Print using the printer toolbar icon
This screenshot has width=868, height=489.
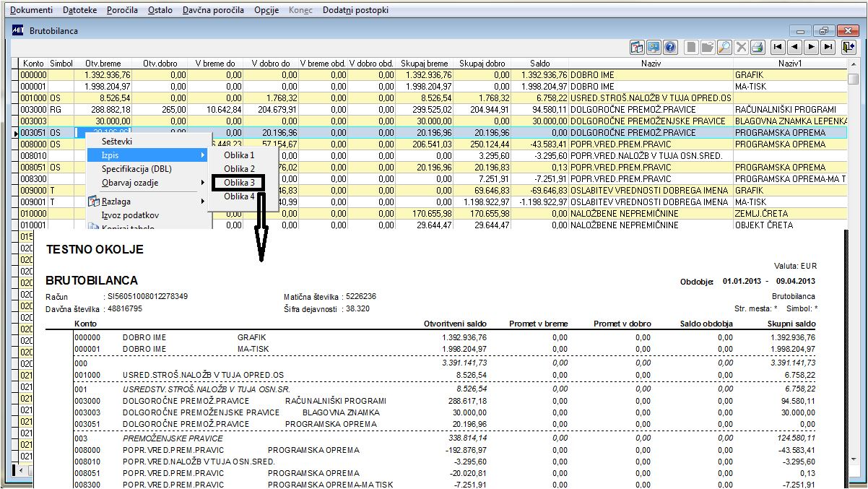tap(757, 47)
